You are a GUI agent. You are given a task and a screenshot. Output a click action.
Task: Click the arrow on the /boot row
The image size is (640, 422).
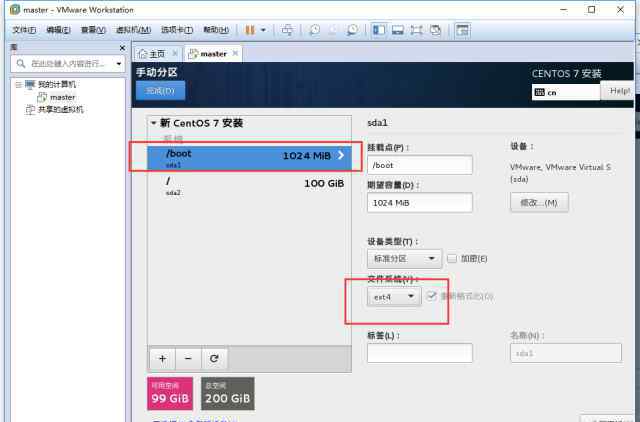340,155
